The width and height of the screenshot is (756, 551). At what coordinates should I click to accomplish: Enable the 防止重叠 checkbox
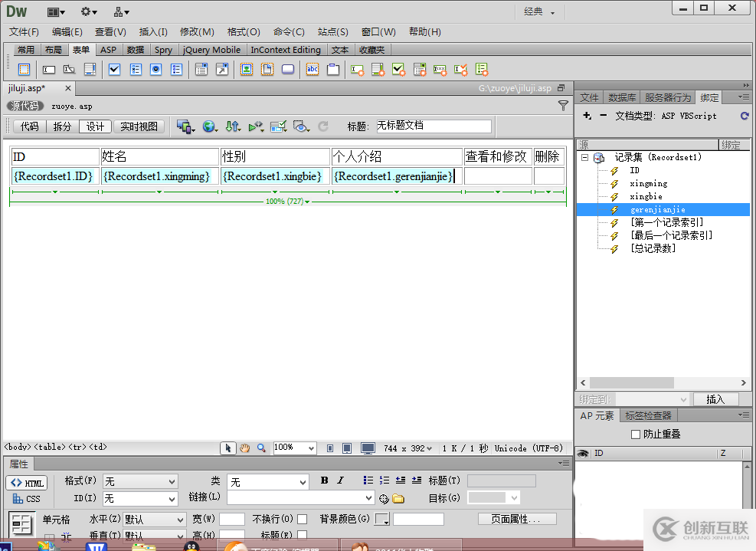pyautogui.click(x=636, y=435)
